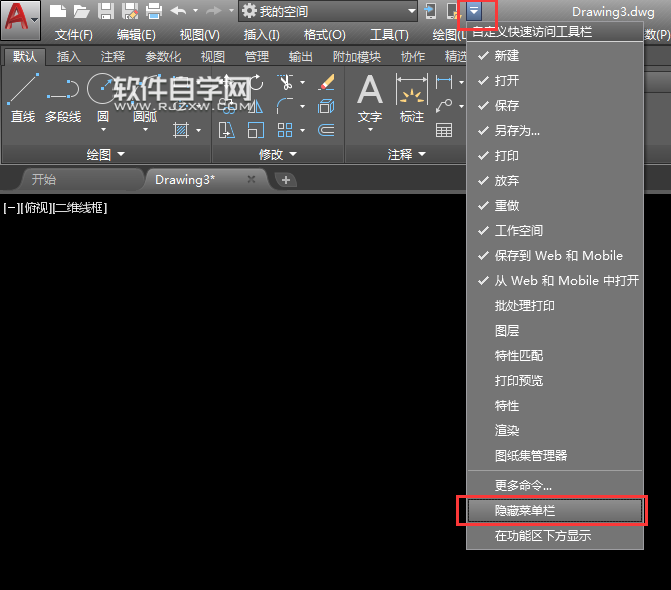Add a new drawing tab with plus button
This screenshot has width=671, height=590.
286,180
